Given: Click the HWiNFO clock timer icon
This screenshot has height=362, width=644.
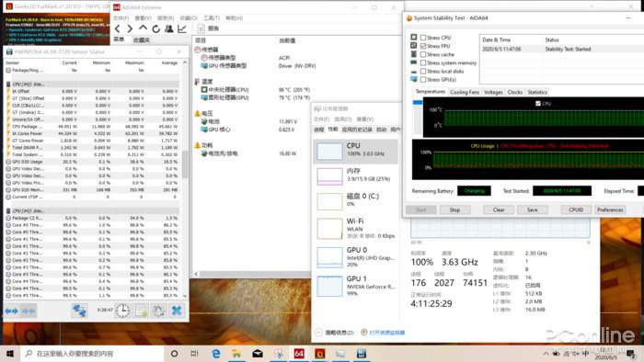Looking at the screenshot, I should pyautogui.click(x=122, y=311).
